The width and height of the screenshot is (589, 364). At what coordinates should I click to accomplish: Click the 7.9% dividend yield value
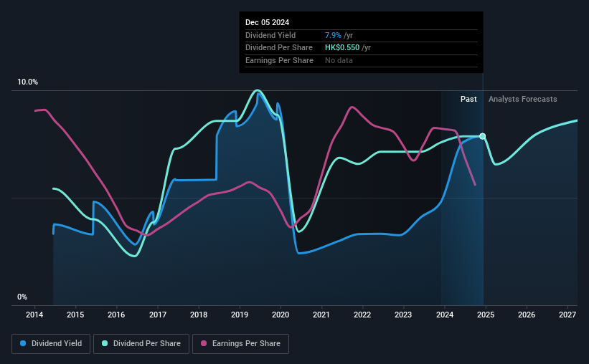[333, 35]
